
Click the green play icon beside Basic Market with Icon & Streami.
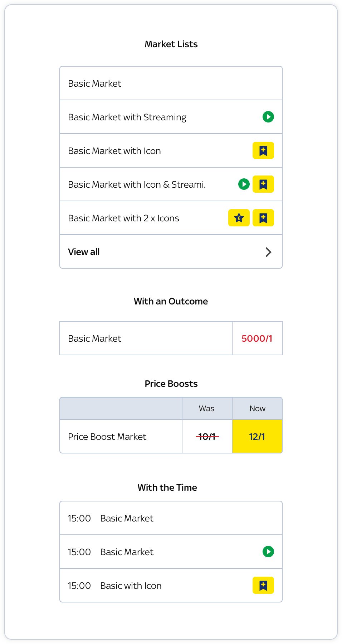click(x=244, y=184)
